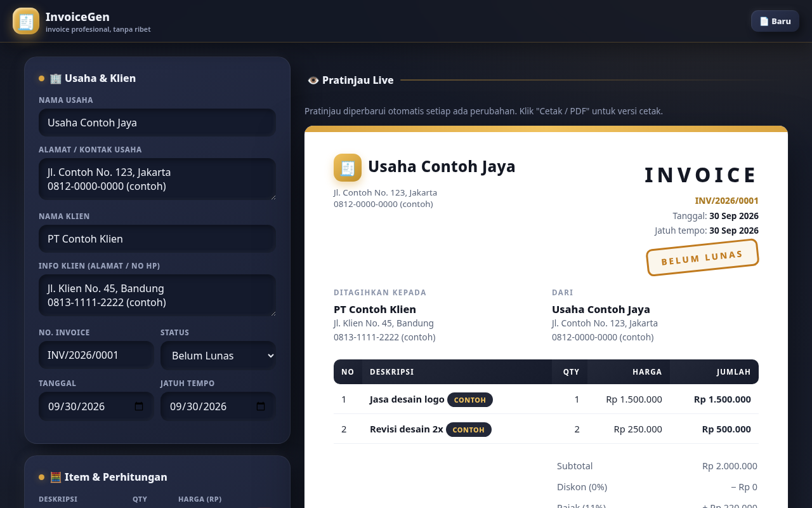The image size is (812, 508).
Task: Click the Rp 250.000 price cell
Action: 638,429
